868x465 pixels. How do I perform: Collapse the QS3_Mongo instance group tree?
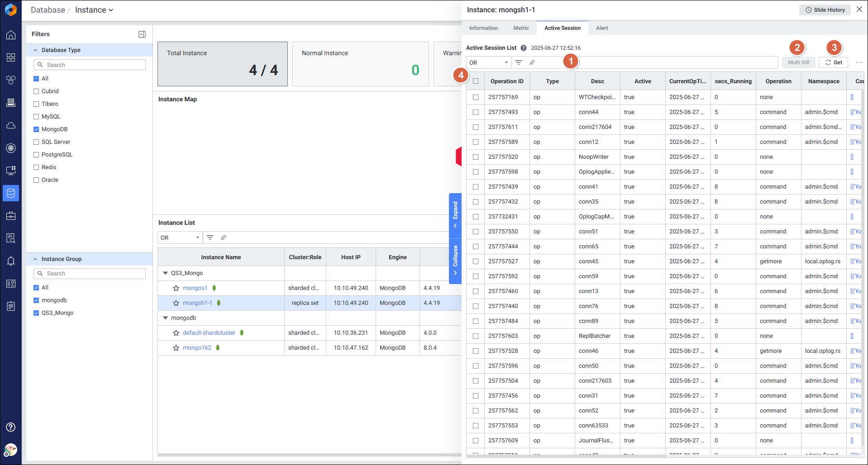pos(165,273)
